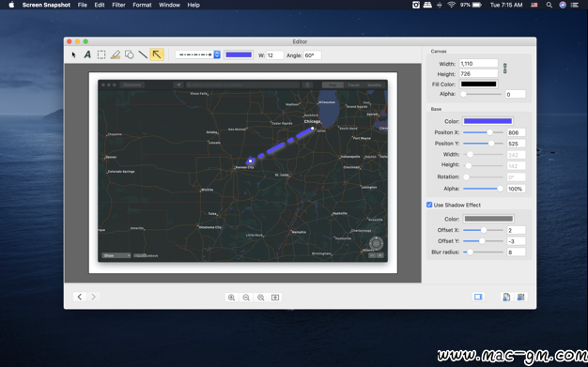Select the pointer selection tool
The height and width of the screenshot is (367, 588).
(73, 54)
